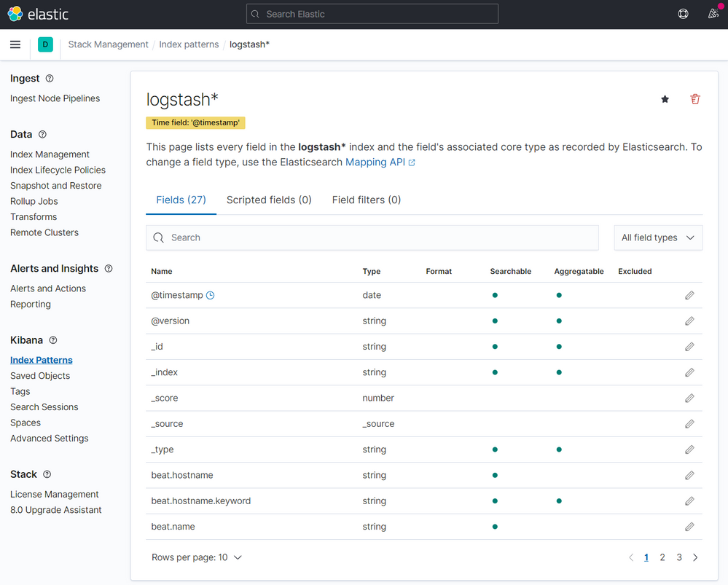Open Reporting page
The image size is (728, 585).
click(x=31, y=304)
